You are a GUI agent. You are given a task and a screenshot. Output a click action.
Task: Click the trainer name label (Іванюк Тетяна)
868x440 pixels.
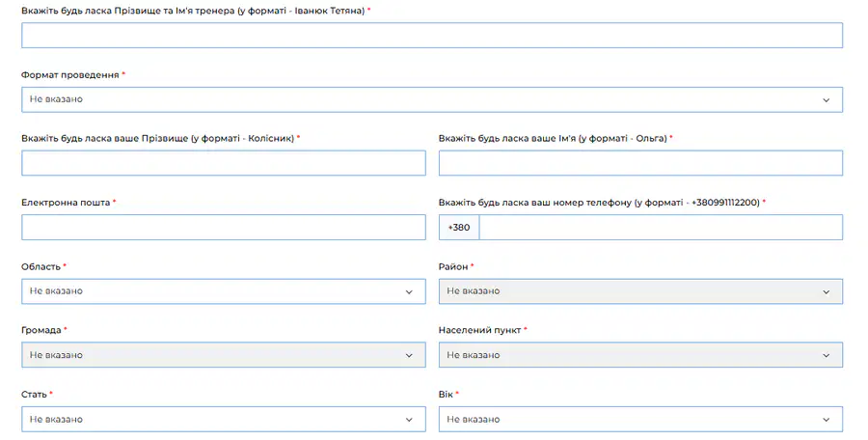point(193,11)
